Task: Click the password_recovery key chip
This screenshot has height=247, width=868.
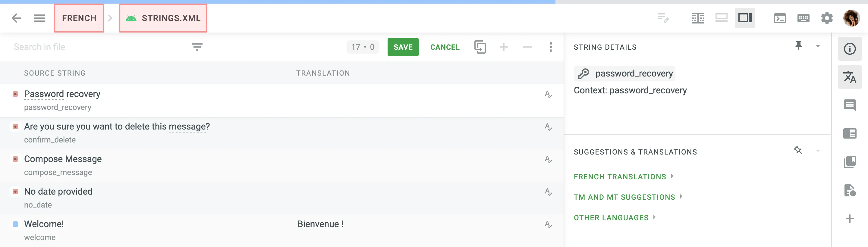Action: tap(625, 73)
